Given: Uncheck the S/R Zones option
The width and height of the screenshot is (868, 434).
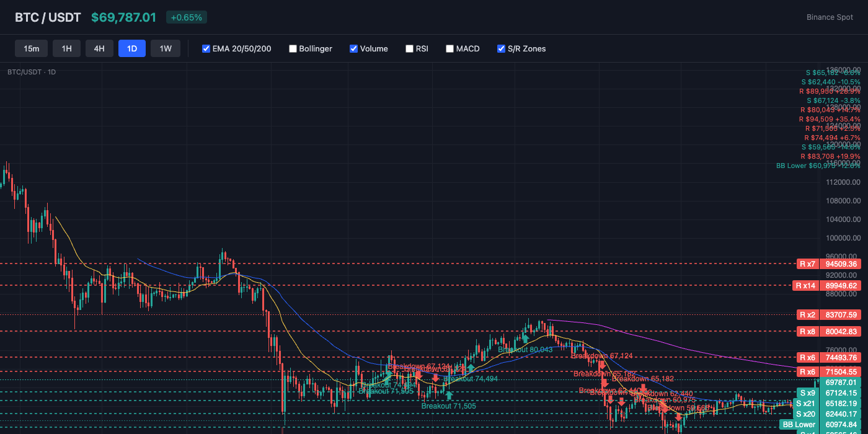Looking at the screenshot, I should point(502,48).
